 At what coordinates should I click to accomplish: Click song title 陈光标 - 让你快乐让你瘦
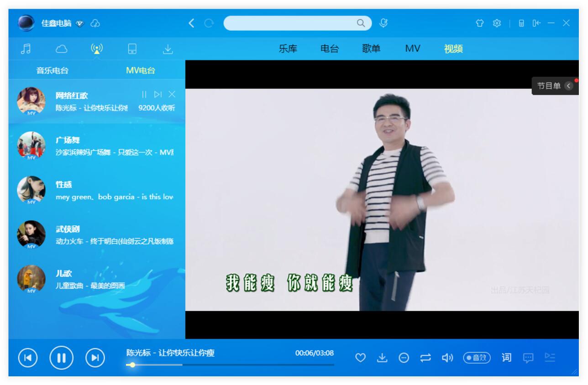[170, 353]
